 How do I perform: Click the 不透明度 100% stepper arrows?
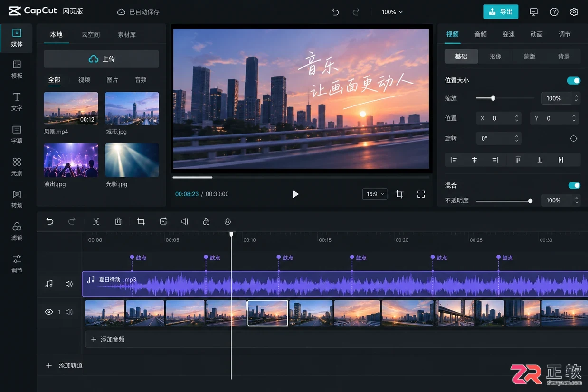577,201
